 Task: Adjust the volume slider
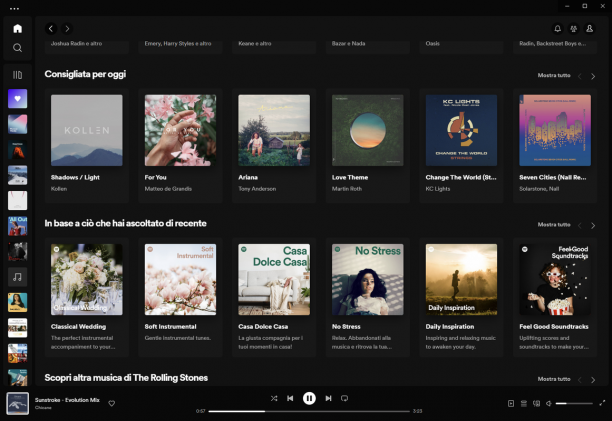574,403
